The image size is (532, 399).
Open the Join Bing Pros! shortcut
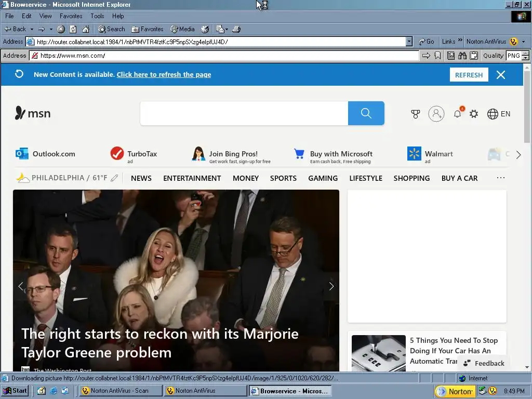point(231,155)
